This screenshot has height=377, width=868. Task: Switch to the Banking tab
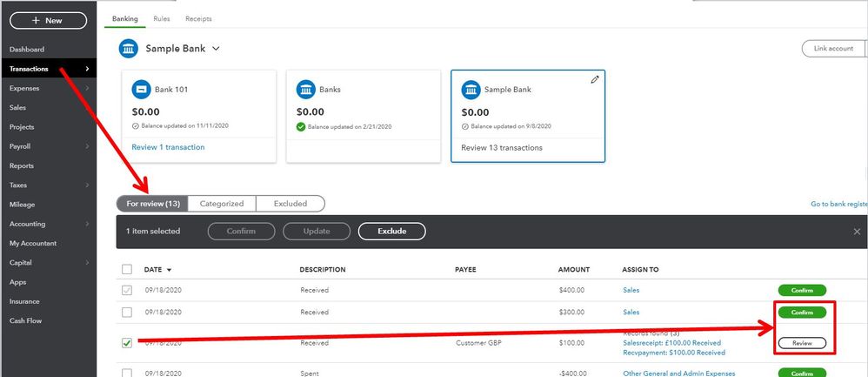124,18
